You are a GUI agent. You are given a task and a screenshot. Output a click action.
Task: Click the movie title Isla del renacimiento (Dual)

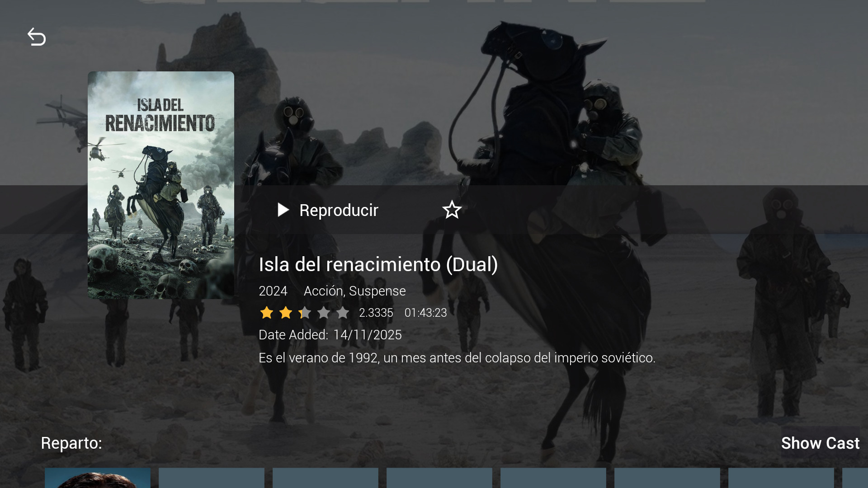tap(378, 264)
